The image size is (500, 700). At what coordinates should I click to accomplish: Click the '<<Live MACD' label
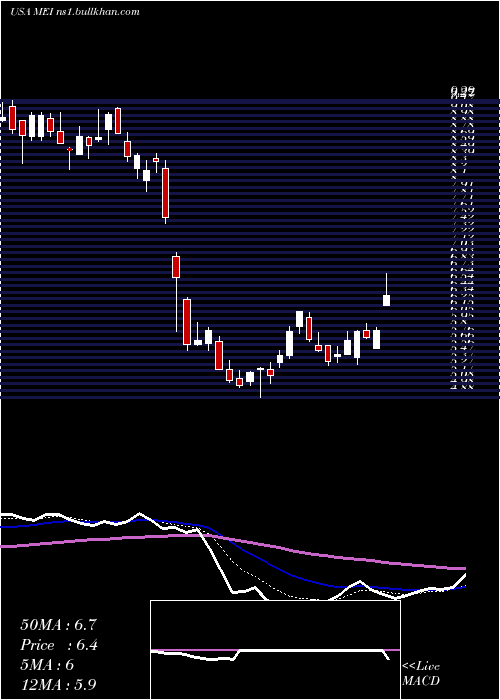pos(421,673)
